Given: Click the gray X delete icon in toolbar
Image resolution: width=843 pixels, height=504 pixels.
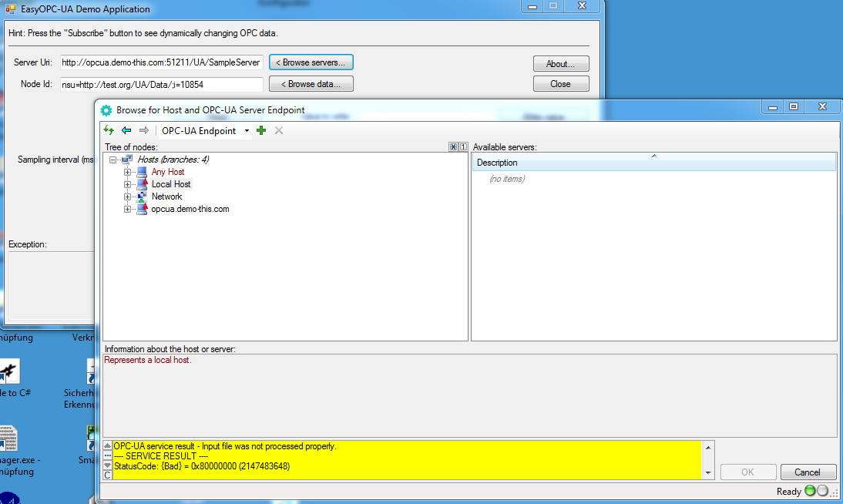Looking at the screenshot, I should [278, 130].
